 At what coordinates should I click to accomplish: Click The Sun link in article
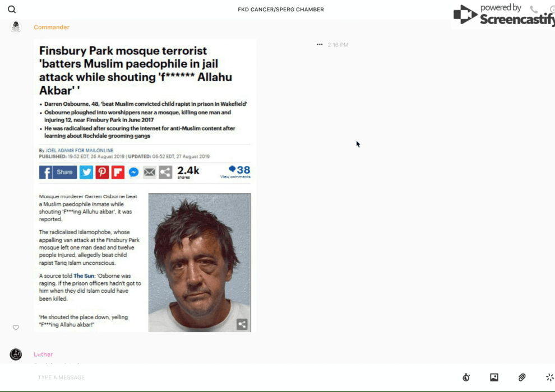(x=84, y=276)
